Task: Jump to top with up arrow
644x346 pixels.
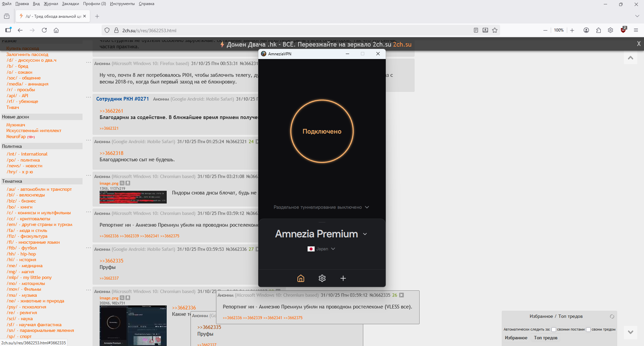Action: 631,58
